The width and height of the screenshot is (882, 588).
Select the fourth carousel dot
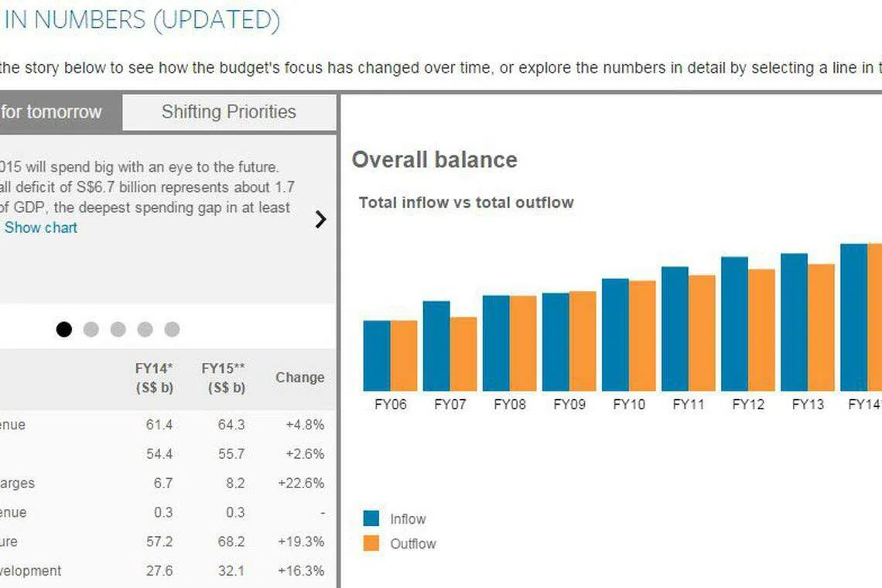tap(145, 330)
